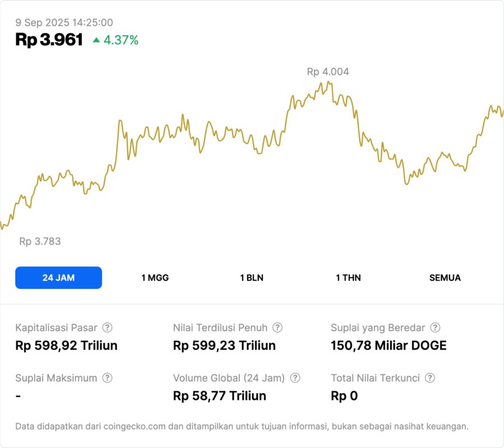Click help icon beside Nilai Terdilusi Penuh
Viewport: 504px width, 448px height.
coord(278,328)
